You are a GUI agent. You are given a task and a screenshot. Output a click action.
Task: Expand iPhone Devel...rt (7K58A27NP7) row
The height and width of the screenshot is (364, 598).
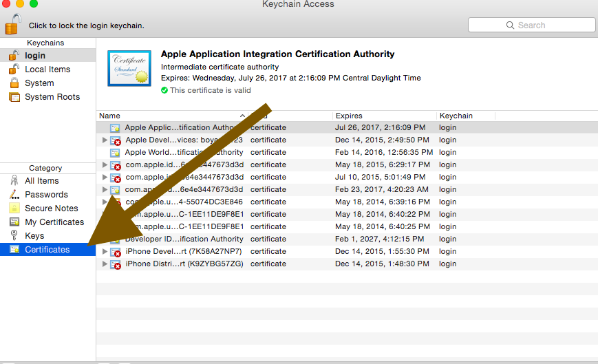pos(105,251)
